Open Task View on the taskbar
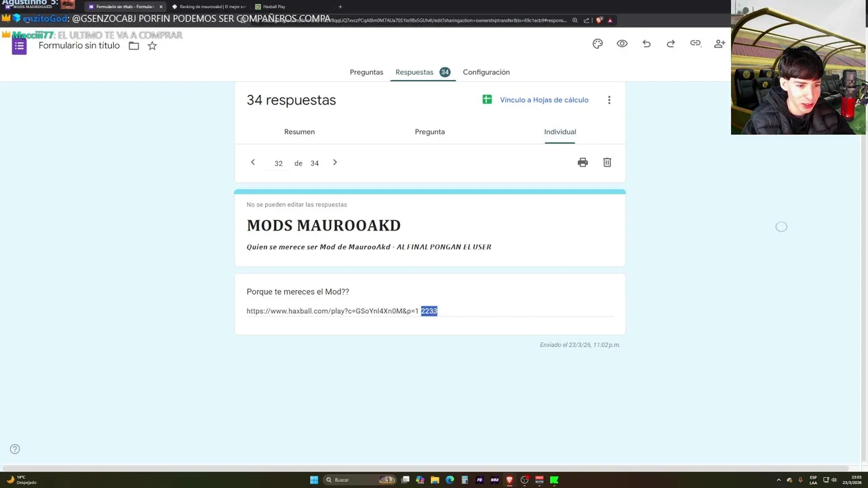The height and width of the screenshot is (488, 868). coord(405,480)
